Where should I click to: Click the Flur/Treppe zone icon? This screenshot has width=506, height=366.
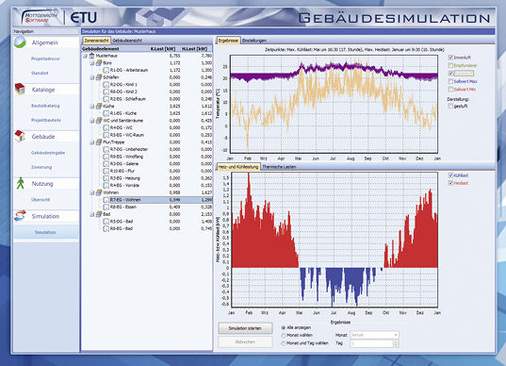pos(99,142)
